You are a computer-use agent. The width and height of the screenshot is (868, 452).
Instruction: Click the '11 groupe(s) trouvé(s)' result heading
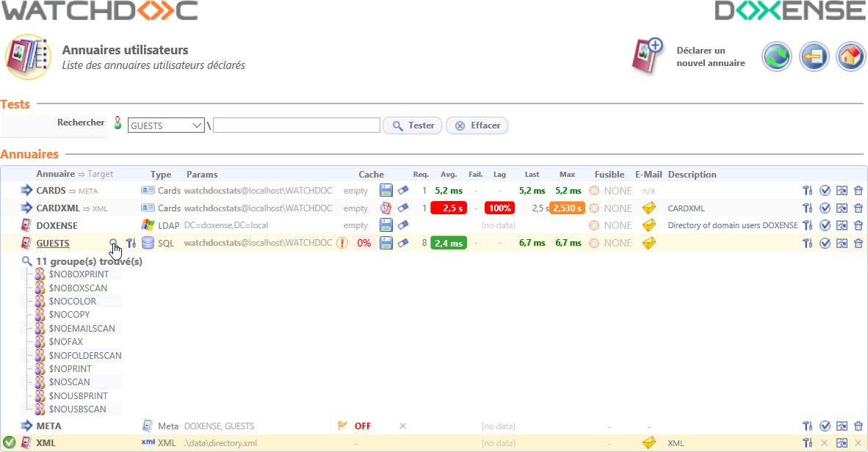coord(89,261)
